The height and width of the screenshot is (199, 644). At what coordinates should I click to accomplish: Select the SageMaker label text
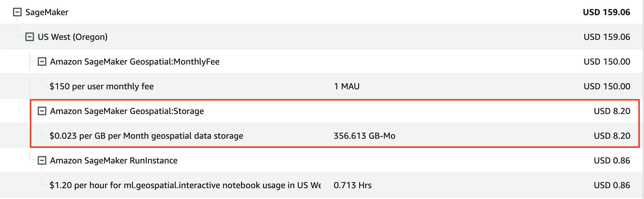(47, 12)
